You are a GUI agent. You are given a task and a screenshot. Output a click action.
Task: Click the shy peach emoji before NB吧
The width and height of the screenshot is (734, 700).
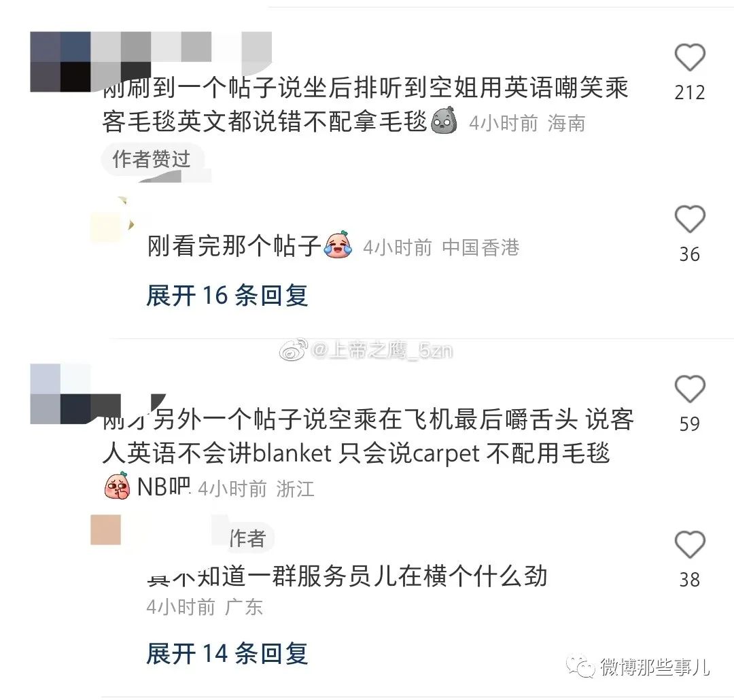tap(118, 485)
